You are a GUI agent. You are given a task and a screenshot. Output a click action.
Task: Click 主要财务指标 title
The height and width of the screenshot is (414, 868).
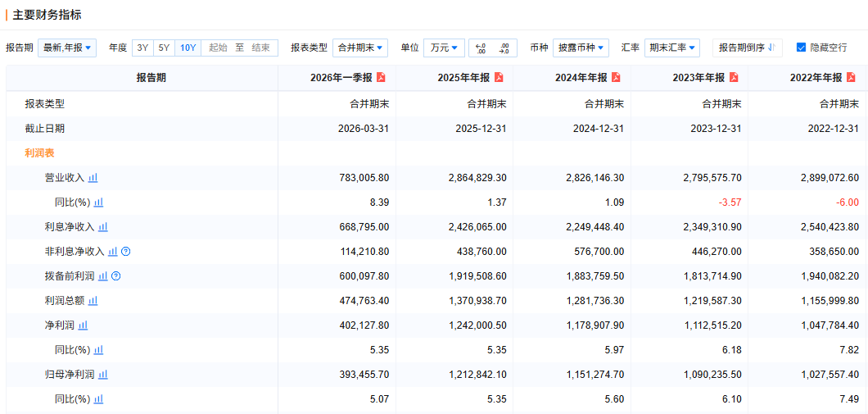47,15
